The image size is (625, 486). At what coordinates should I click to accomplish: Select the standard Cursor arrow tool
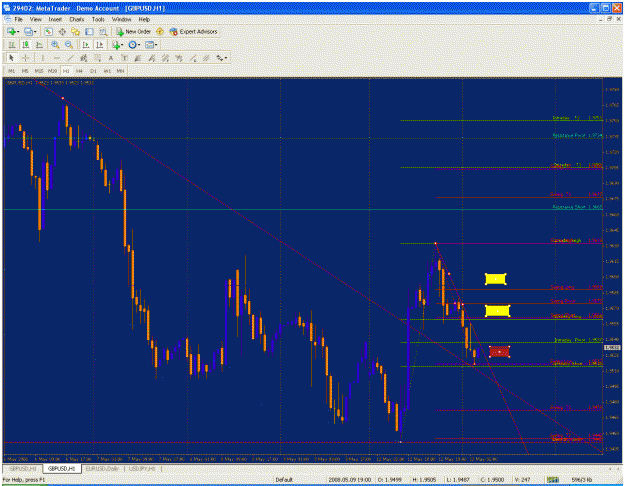pyautogui.click(x=11, y=58)
